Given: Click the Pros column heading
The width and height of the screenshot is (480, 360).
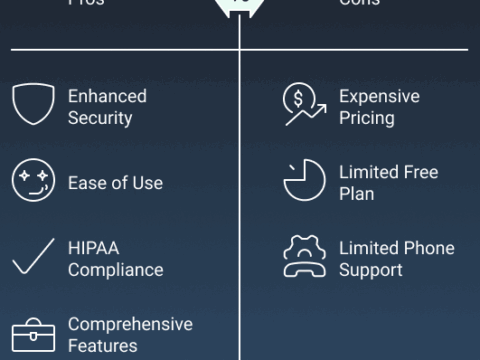Looking at the screenshot, I should [x=86, y=3].
